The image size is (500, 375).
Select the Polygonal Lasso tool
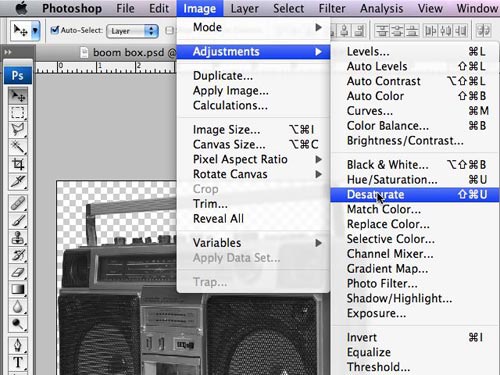coord(18,130)
